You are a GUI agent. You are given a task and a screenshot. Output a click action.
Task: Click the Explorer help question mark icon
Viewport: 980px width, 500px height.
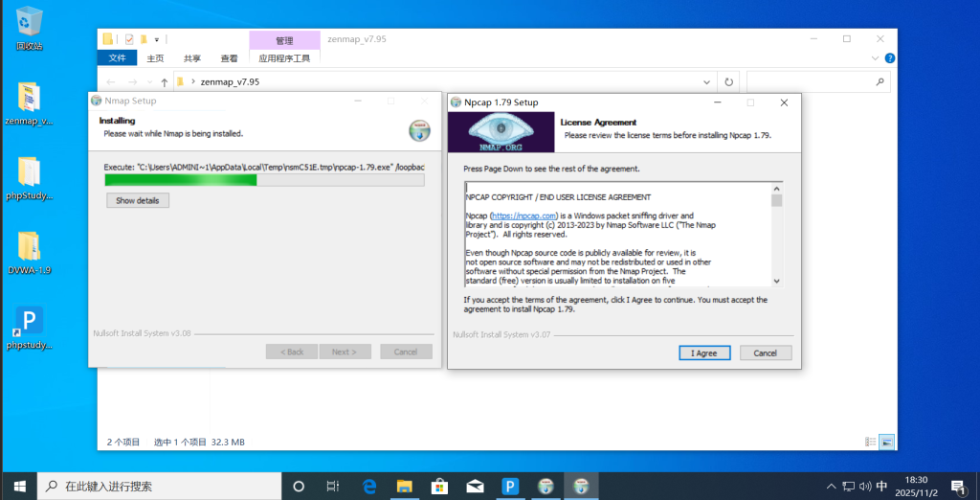click(x=890, y=58)
